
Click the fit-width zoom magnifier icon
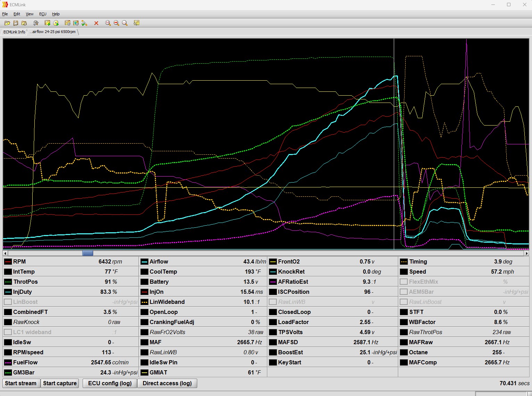point(116,23)
